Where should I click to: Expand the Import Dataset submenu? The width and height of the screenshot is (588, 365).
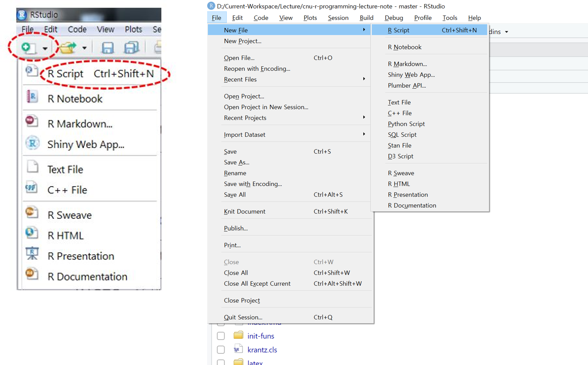tap(364, 134)
